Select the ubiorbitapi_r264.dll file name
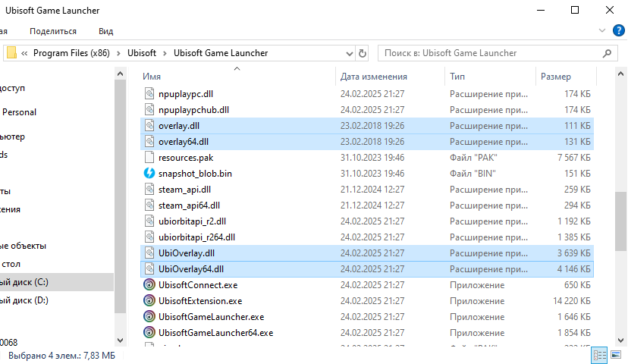 196,237
